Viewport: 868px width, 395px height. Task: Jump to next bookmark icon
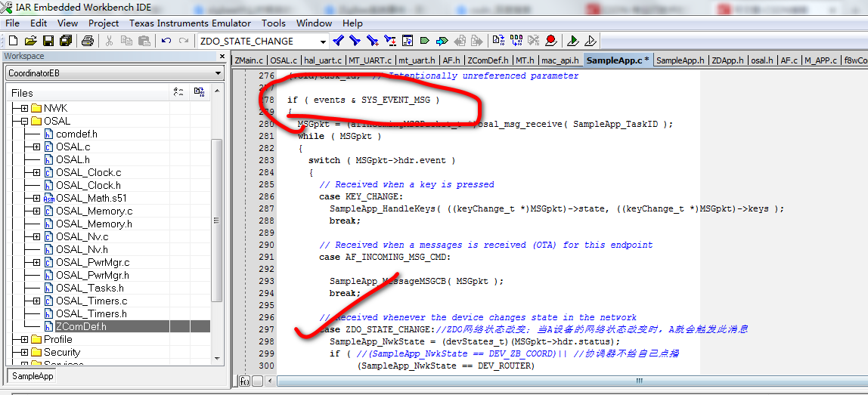[442, 41]
